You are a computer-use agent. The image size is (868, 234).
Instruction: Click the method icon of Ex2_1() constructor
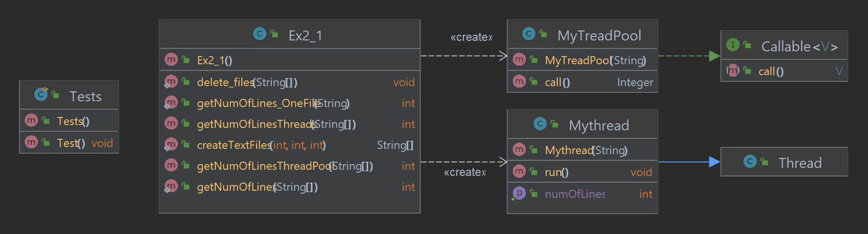[x=171, y=59]
